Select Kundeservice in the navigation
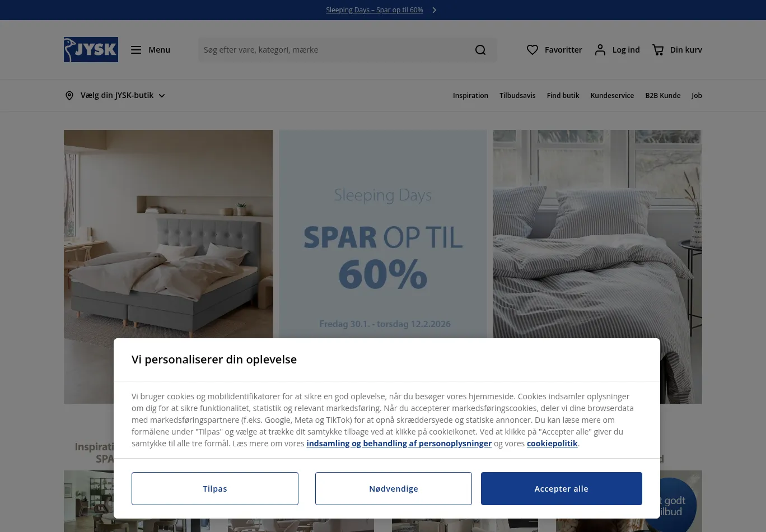This screenshot has height=532, width=766. point(612,96)
